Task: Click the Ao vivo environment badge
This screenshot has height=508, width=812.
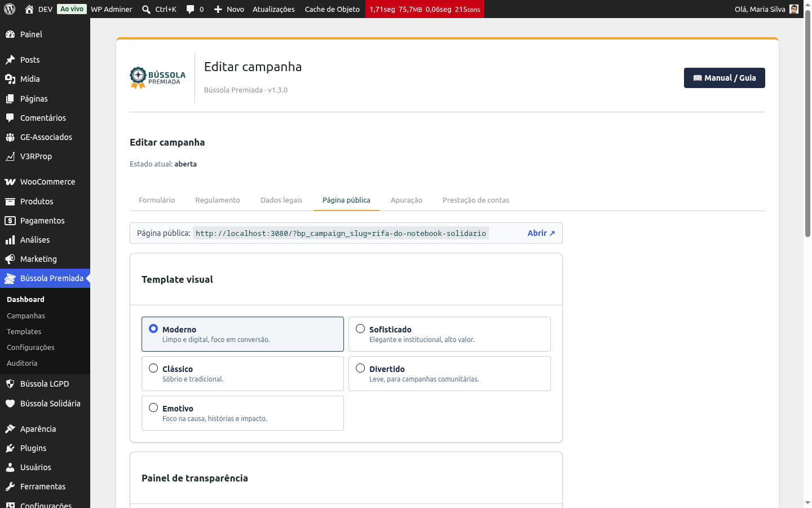Action: pyautogui.click(x=72, y=9)
